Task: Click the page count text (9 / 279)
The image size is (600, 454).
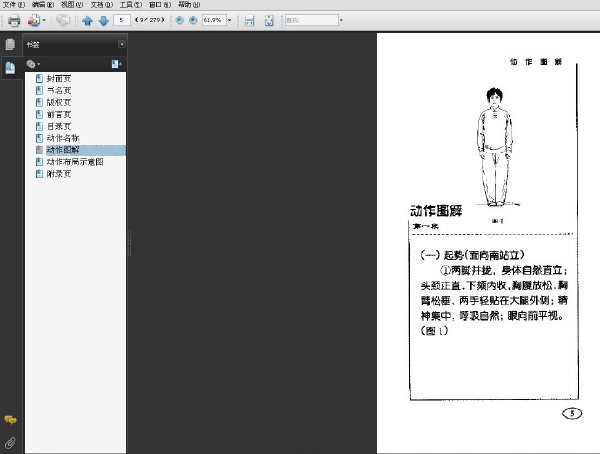Action: [150, 20]
